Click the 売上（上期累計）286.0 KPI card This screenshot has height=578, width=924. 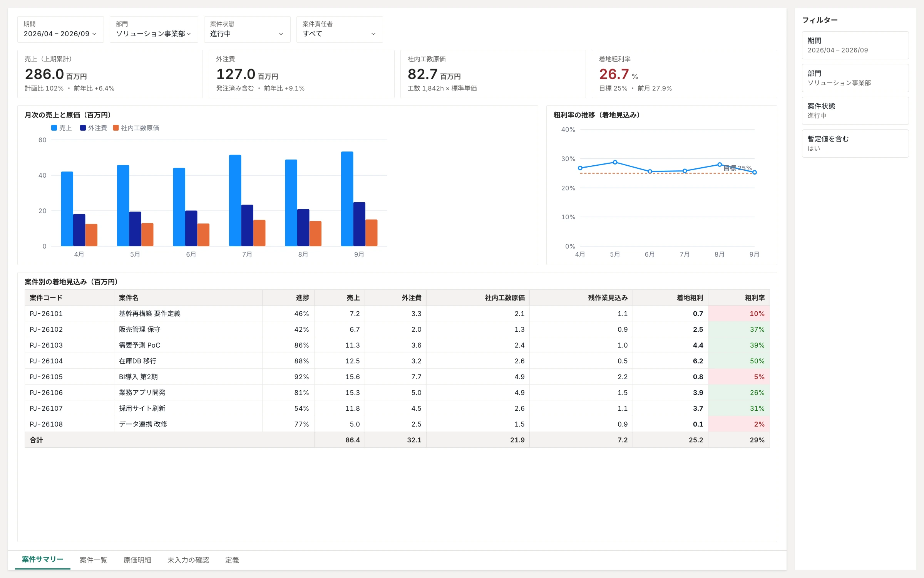110,74
